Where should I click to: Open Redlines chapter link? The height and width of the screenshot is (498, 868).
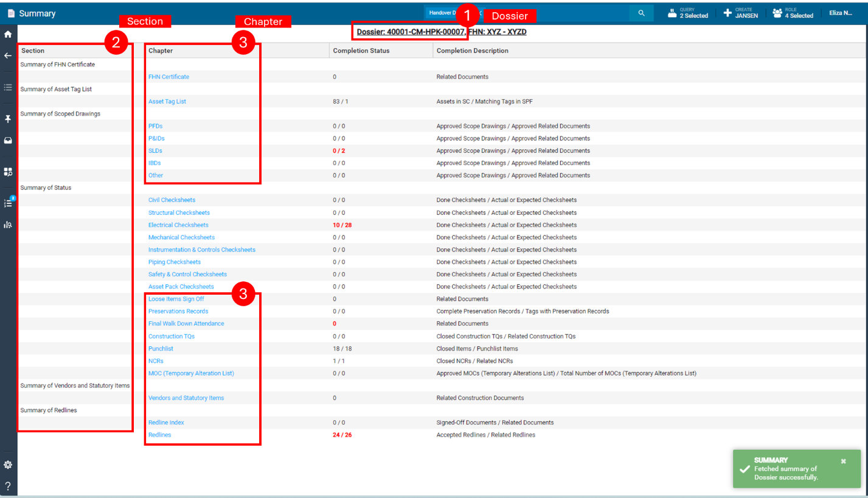click(x=159, y=435)
